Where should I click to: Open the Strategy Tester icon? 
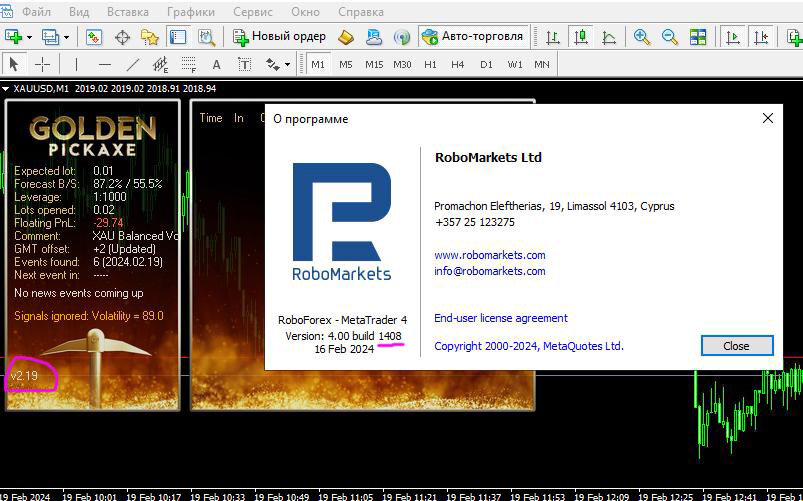pos(206,37)
